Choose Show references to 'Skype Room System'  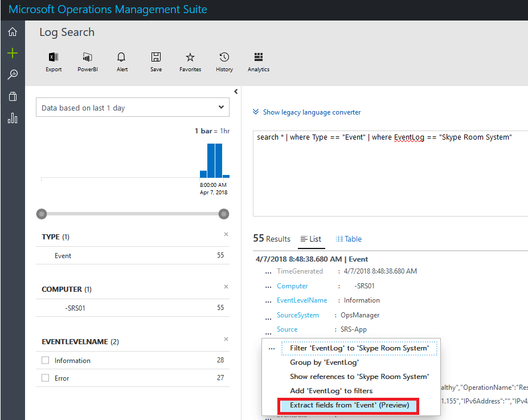359,377
